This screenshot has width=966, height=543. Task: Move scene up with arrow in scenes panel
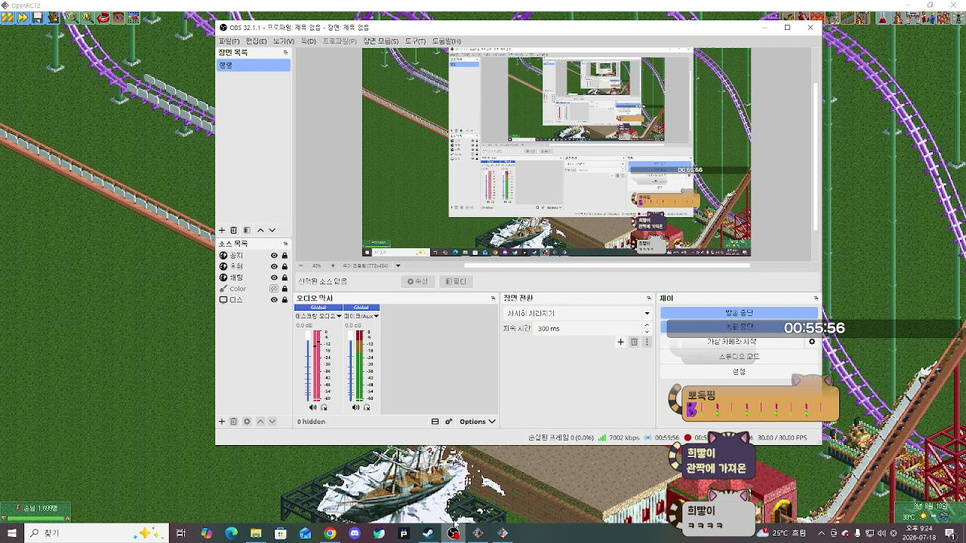tap(260, 230)
